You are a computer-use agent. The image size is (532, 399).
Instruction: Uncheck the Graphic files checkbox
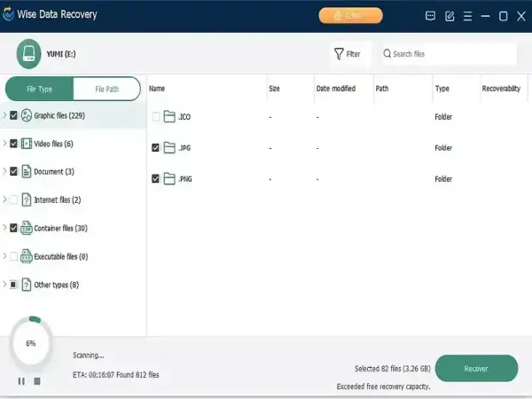pos(13,115)
